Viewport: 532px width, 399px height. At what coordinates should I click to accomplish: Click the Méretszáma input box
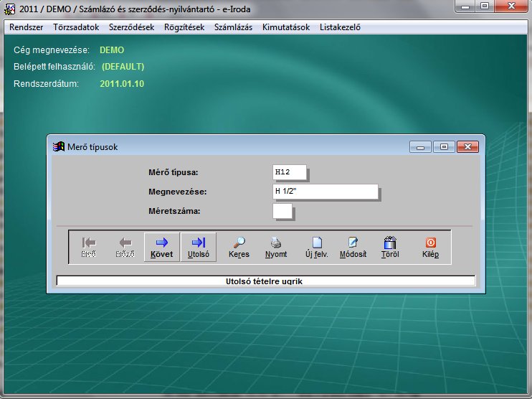point(282,211)
